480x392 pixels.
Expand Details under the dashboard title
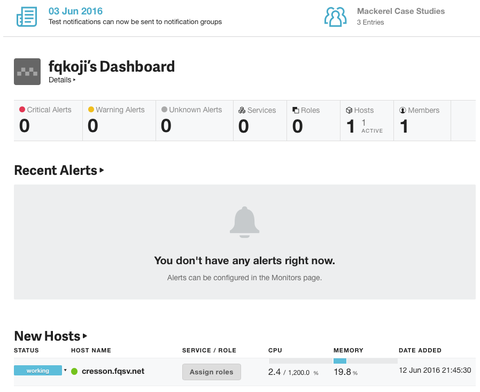click(x=62, y=80)
